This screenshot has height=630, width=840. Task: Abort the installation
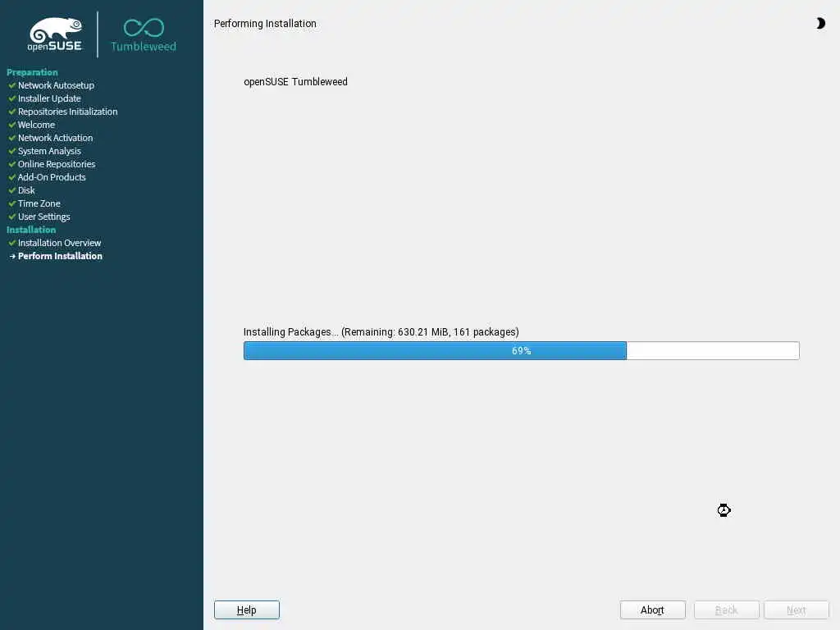tap(652, 609)
